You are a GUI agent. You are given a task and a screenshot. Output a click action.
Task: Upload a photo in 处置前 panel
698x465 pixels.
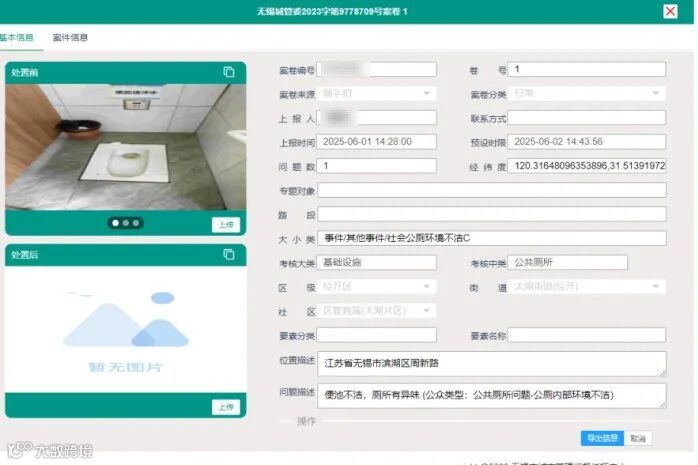(226, 225)
